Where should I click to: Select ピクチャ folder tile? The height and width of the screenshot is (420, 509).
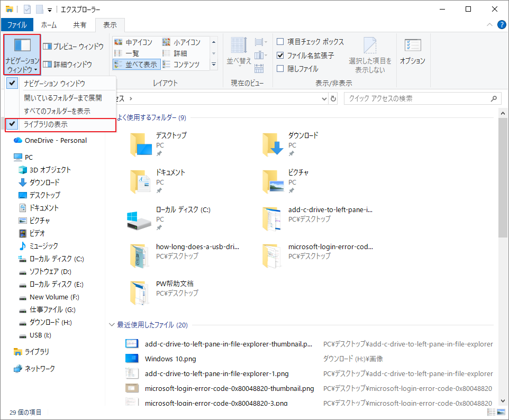[286, 181]
